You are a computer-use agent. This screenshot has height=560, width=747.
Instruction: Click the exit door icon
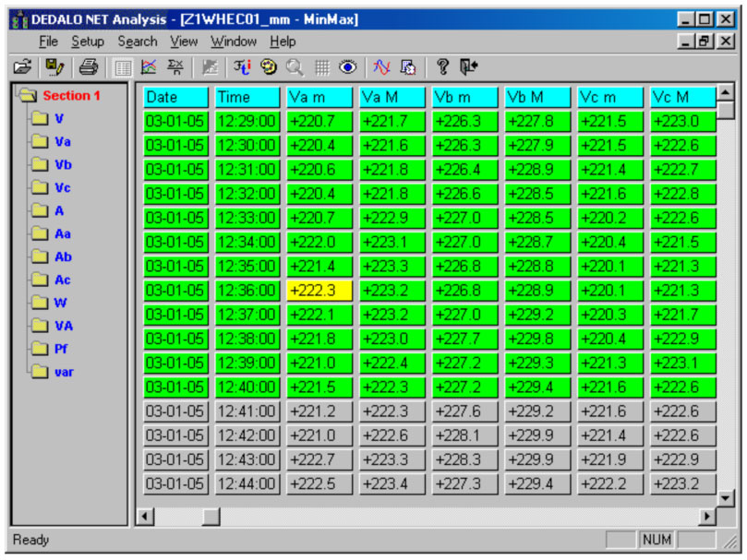468,67
